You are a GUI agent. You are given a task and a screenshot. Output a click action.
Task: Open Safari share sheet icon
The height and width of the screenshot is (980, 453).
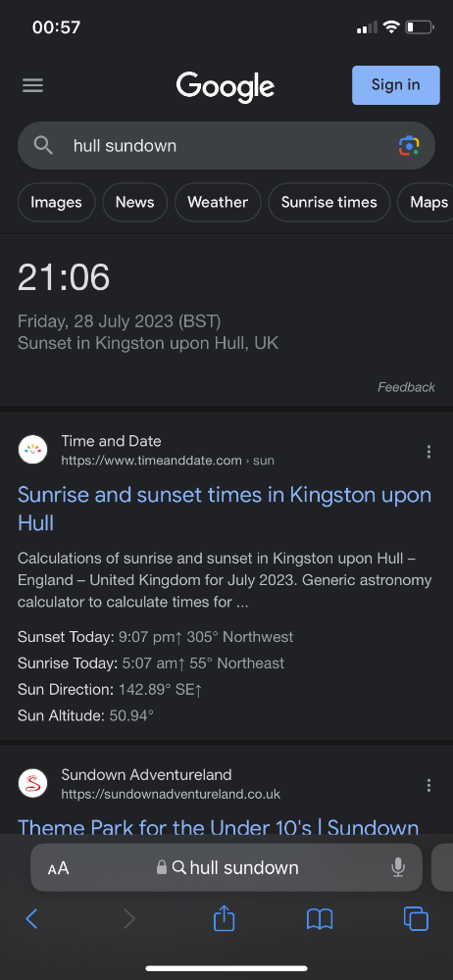pyautogui.click(x=224, y=919)
